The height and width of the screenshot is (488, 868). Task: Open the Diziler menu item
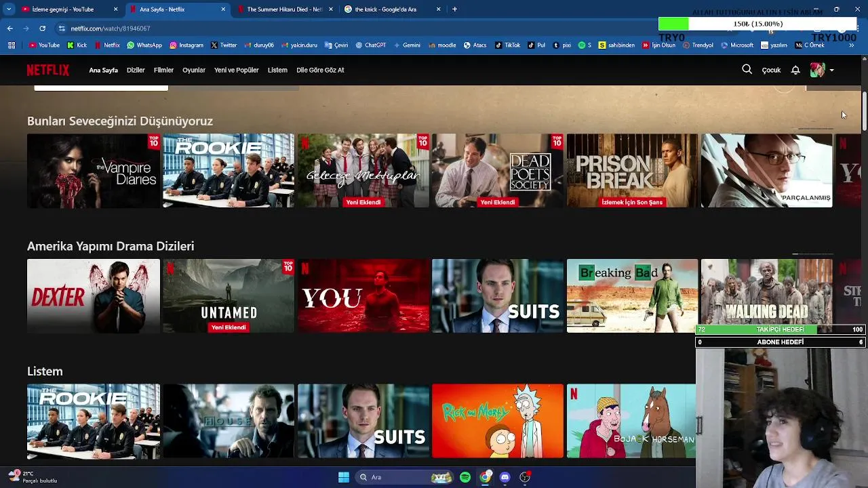[136, 70]
